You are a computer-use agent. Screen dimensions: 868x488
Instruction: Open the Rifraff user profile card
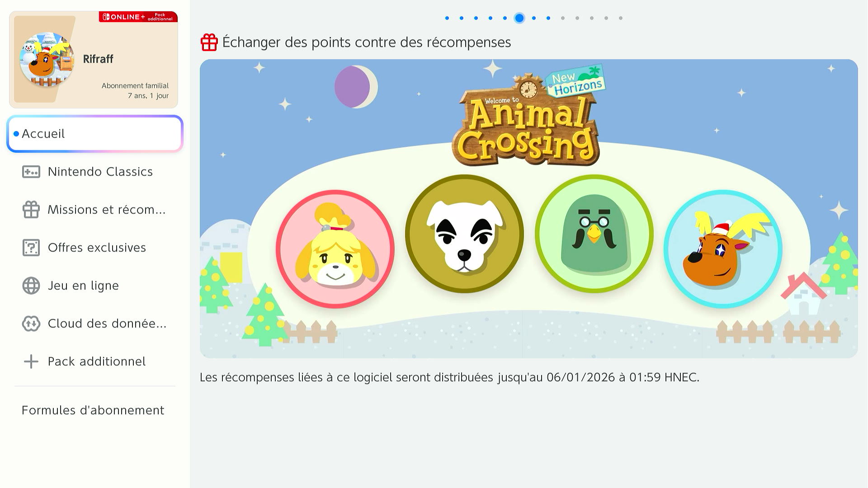tap(94, 60)
